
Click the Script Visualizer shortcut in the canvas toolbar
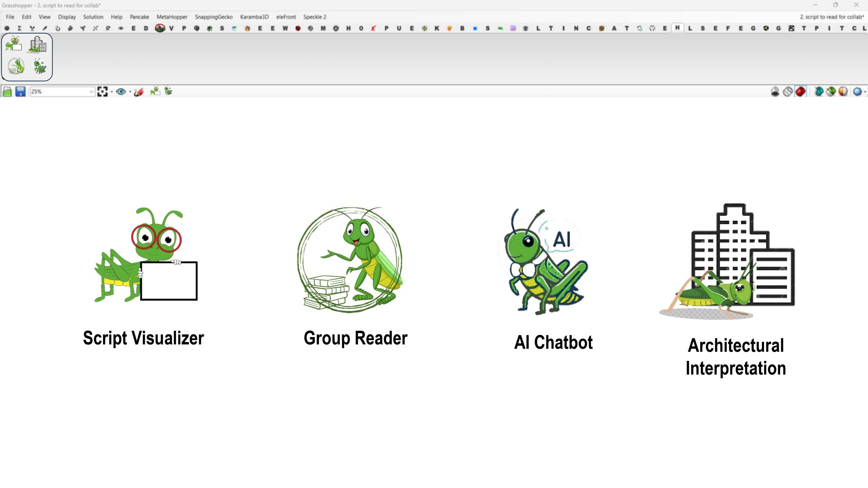[155, 91]
